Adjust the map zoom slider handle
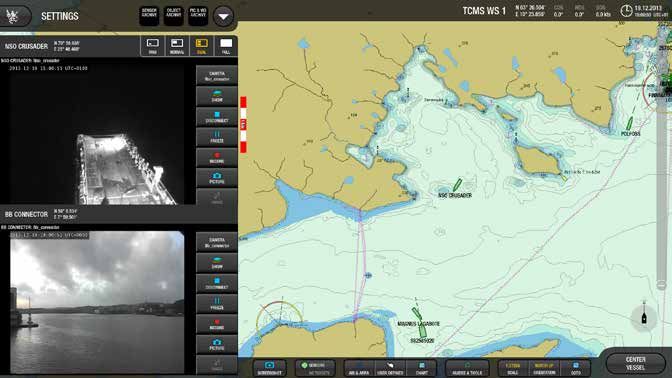Image resolution: width=672 pixels, height=378 pixels. pos(661,285)
